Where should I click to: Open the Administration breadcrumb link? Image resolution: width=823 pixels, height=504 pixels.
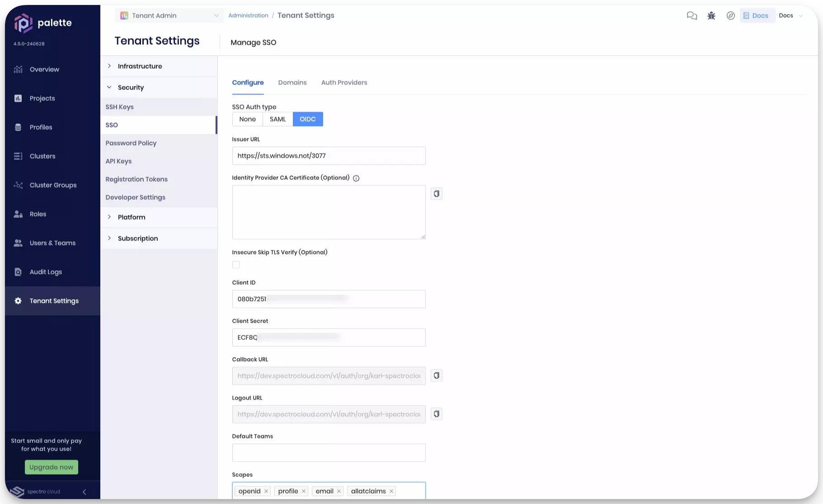point(248,16)
